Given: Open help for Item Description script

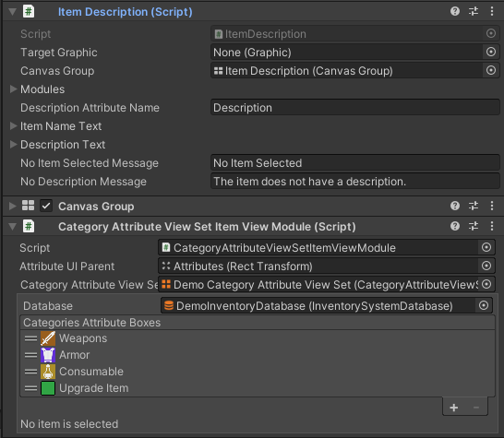Looking at the screenshot, I should 455,12.
